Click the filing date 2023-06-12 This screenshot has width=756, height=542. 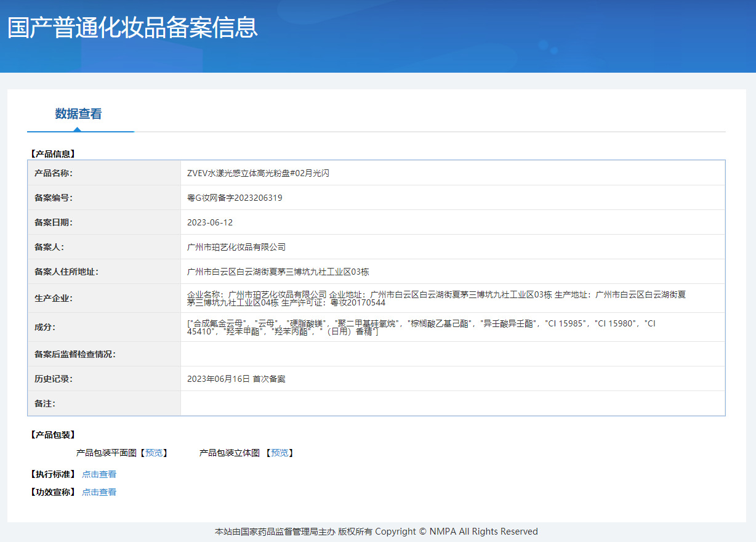pos(210,222)
